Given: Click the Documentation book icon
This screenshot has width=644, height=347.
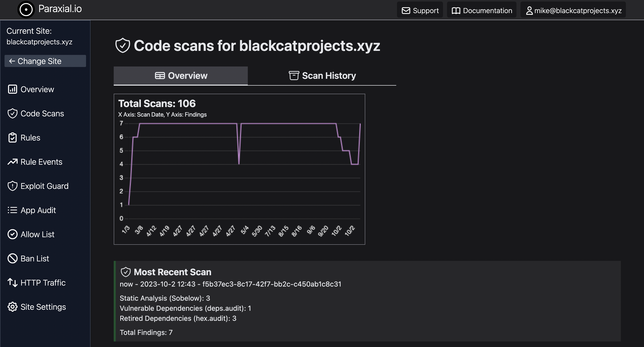Looking at the screenshot, I should pyautogui.click(x=456, y=11).
